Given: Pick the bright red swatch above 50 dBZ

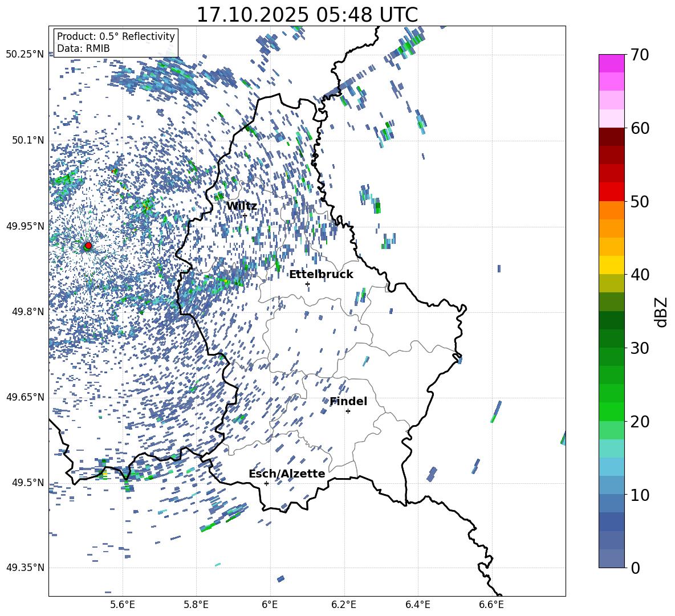Looking at the screenshot, I should (612, 192).
